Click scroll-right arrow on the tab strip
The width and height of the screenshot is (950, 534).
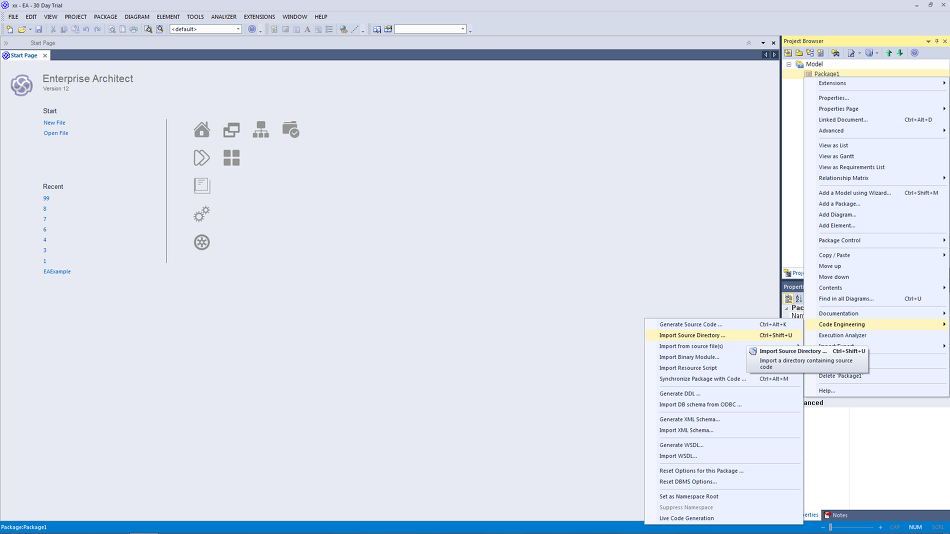774,55
